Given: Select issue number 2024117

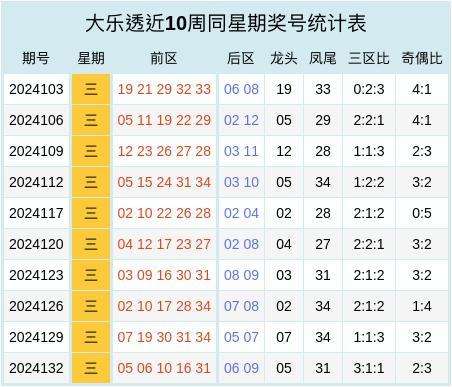Looking at the screenshot, I should (x=36, y=213).
